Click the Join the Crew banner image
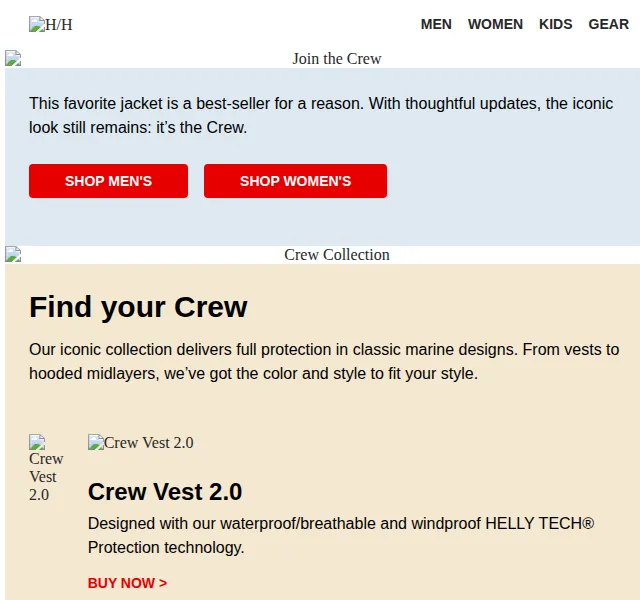Image resolution: width=640 pixels, height=600 pixels. click(322, 59)
